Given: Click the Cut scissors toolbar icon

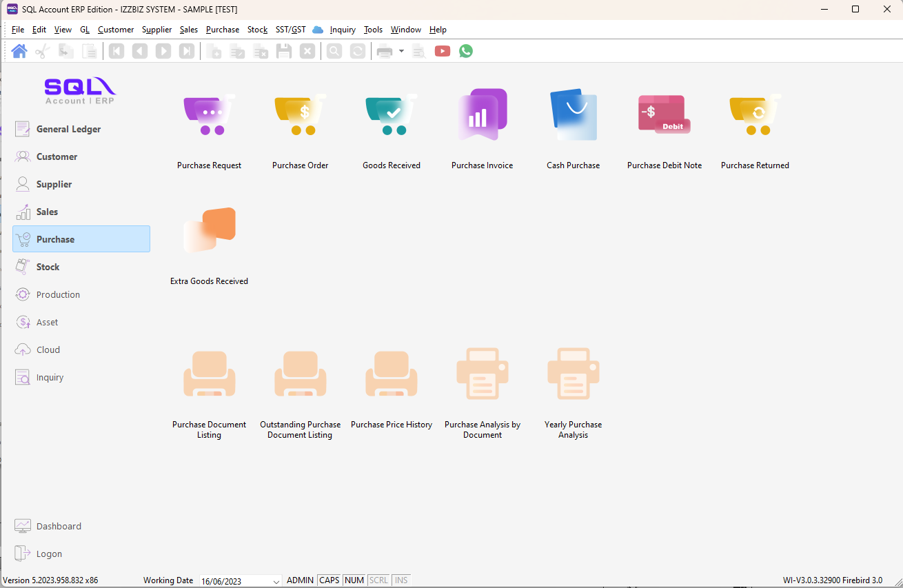Looking at the screenshot, I should 43,51.
